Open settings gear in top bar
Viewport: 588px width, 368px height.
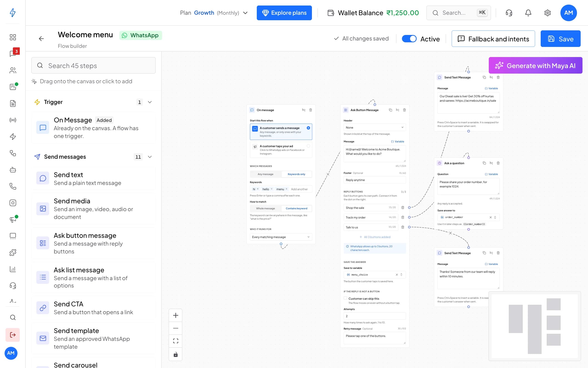[547, 13]
